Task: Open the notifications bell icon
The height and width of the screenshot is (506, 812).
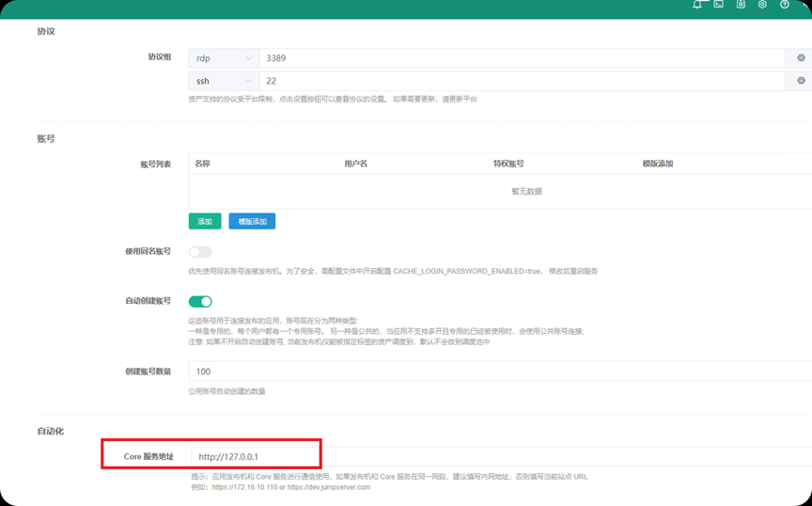Action: point(697,4)
